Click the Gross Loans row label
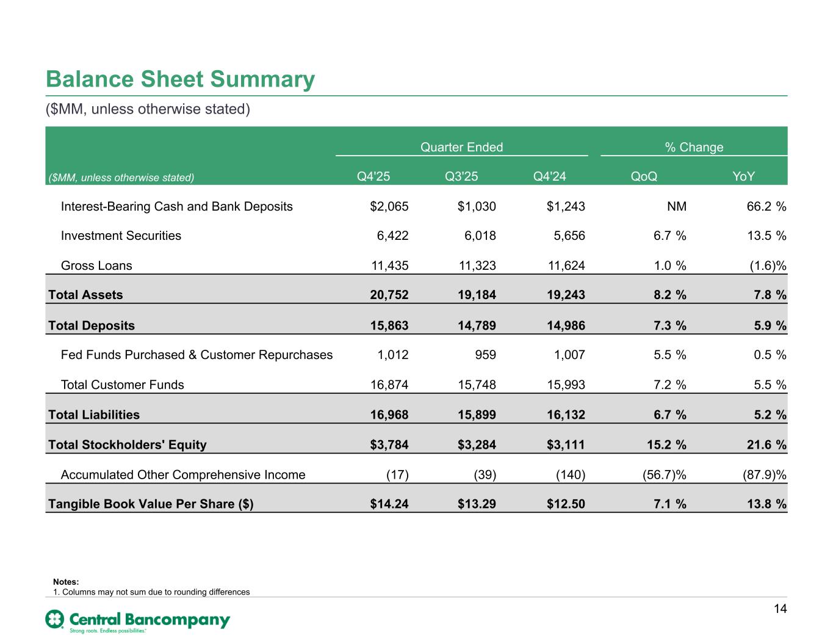Viewport: 833px width, 644px height. coord(96,266)
